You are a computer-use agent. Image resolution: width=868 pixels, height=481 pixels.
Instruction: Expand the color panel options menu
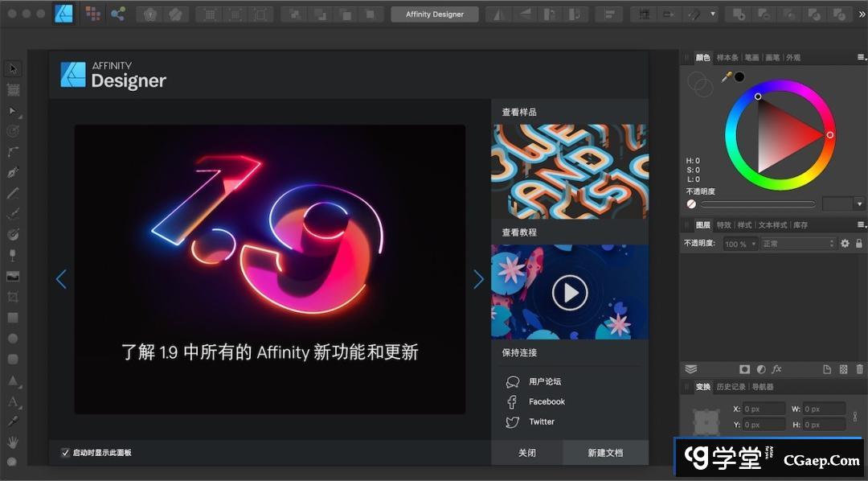861,58
